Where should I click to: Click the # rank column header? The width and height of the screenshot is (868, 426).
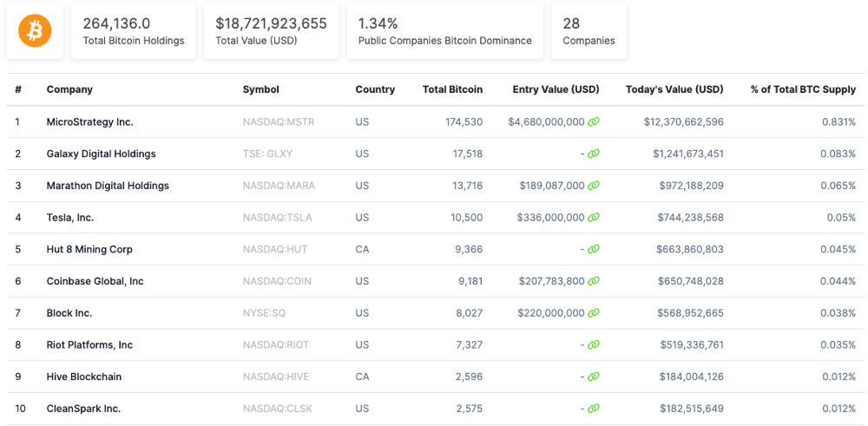pyautogui.click(x=18, y=89)
